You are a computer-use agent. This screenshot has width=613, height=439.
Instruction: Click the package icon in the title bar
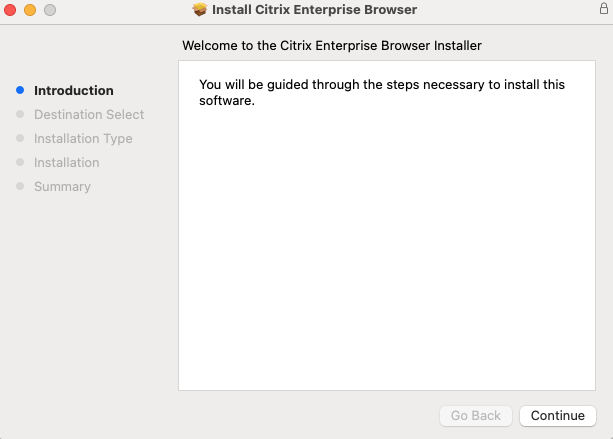(x=200, y=10)
